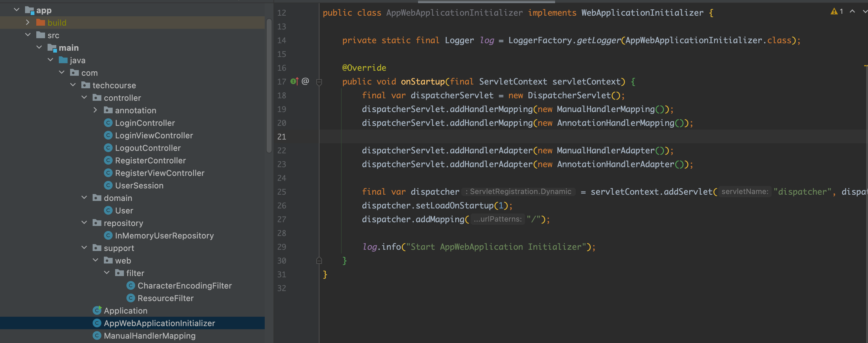Image resolution: width=868 pixels, height=343 pixels.
Task: Select ManualHandlerMapping in project tree
Action: pyautogui.click(x=149, y=335)
